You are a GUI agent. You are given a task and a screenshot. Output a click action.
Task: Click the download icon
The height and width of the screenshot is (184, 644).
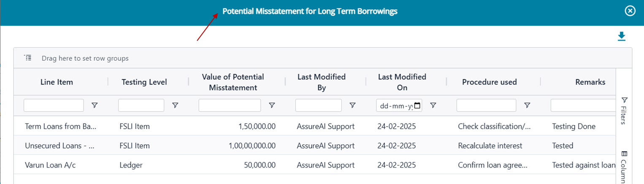[621, 37]
